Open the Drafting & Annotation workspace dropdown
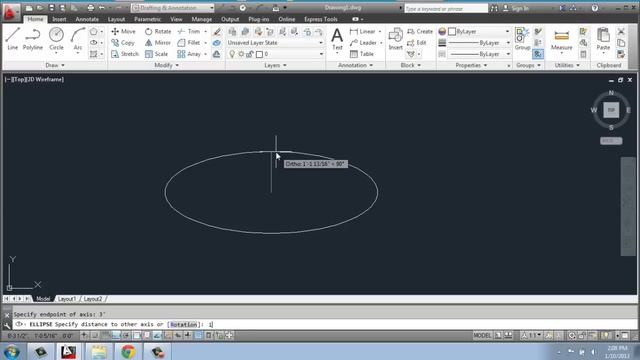This screenshot has width=640, height=360. [x=172, y=8]
